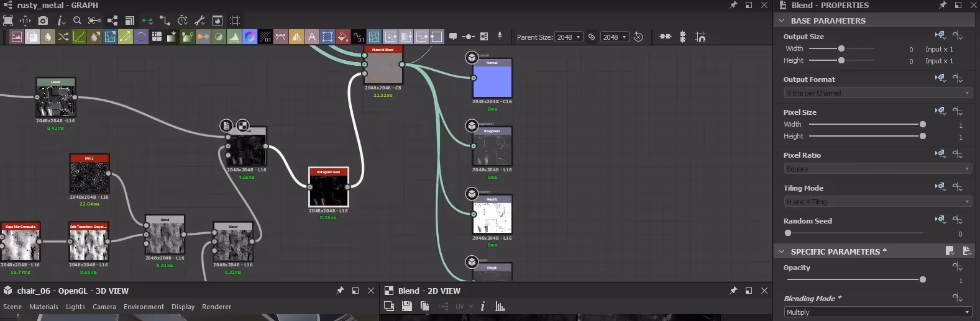Open the Blending Mode Multiply dropdown
The width and height of the screenshot is (980, 321).
click(x=878, y=312)
